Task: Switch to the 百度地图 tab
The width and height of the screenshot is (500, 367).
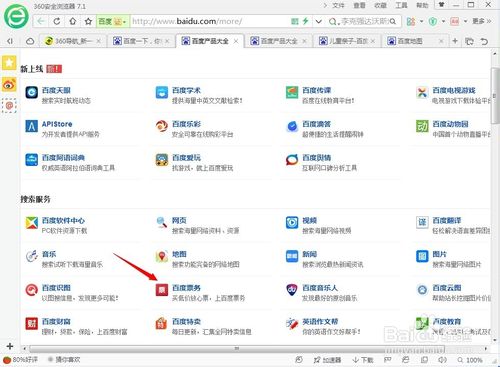Action: [415, 41]
